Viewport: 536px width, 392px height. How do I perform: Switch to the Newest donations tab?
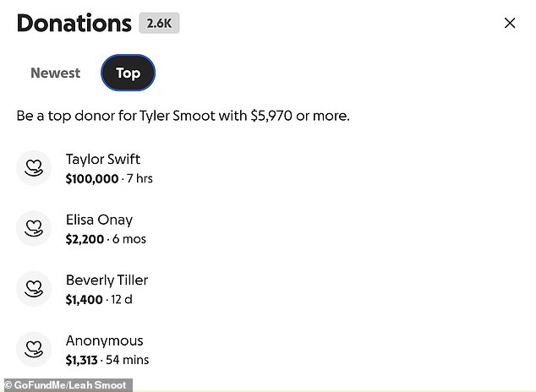[x=55, y=73]
